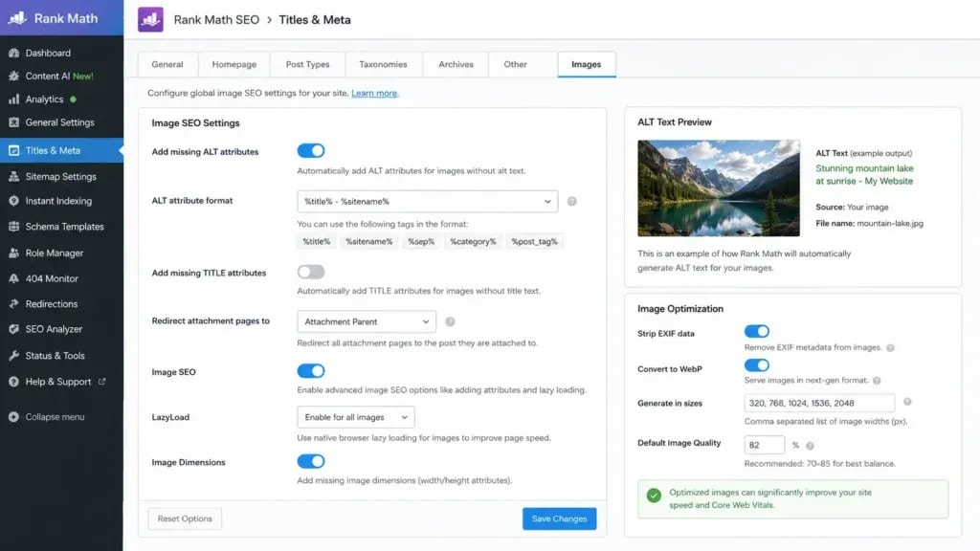Image resolution: width=980 pixels, height=551 pixels.
Task: Insert the %sitename% tag
Action: click(369, 242)
